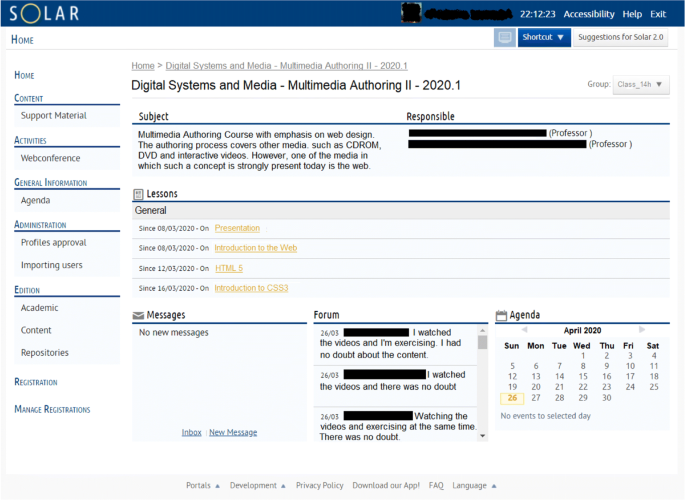This screenshot has width=685, height=500.
Task: Open the Introduction to CSS3 lesson
Action: click(251, 288)
